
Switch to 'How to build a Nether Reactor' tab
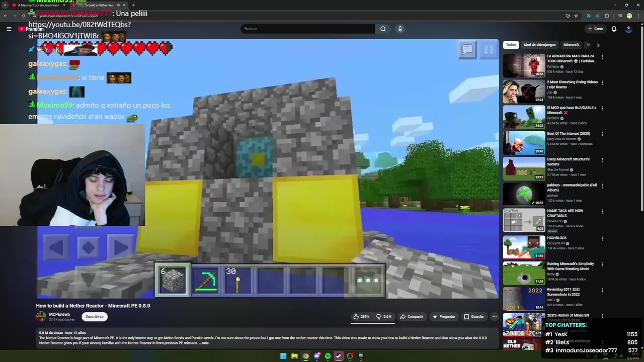coord(98,5)
